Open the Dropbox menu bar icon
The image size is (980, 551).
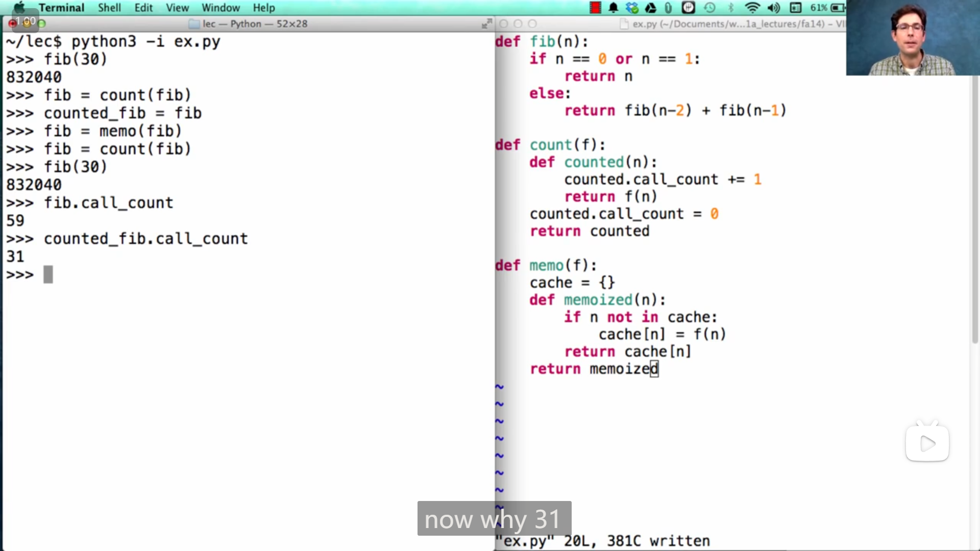tap(632, 8)
